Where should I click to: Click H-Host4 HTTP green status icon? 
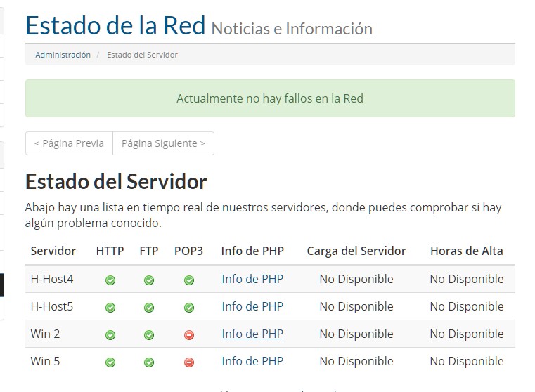point(110,280)
